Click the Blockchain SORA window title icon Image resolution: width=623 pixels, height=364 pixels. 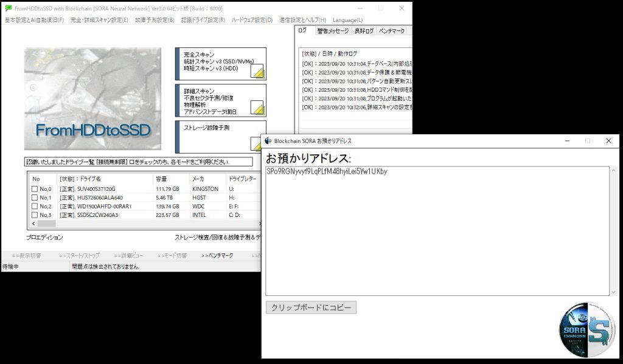point(268,141)
